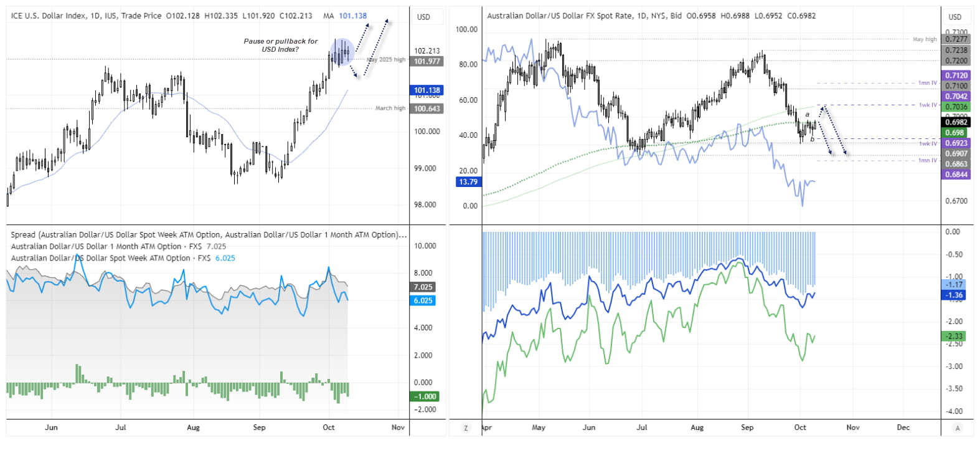Click the "May high" label on the AUD/USD chart
This screenshot has width=980, height=455.
click(x=925, y=39)
